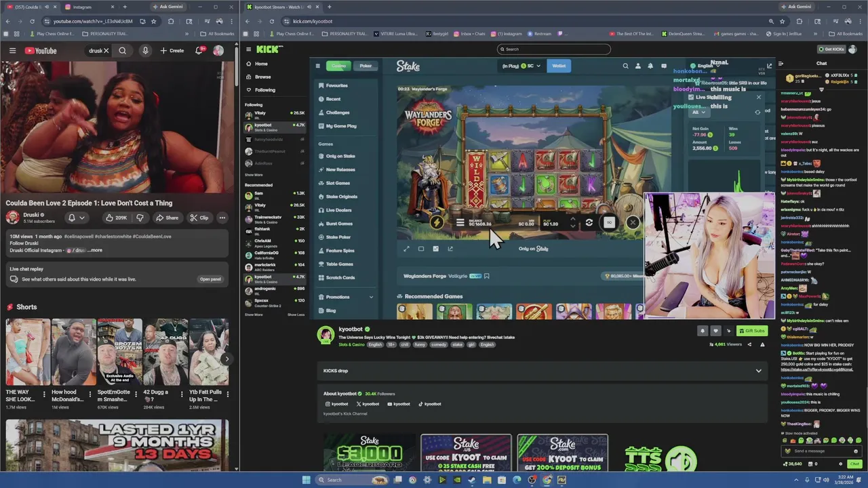Open YouTube notifications bell
This screenshot has height=488, width=868.
199,50
